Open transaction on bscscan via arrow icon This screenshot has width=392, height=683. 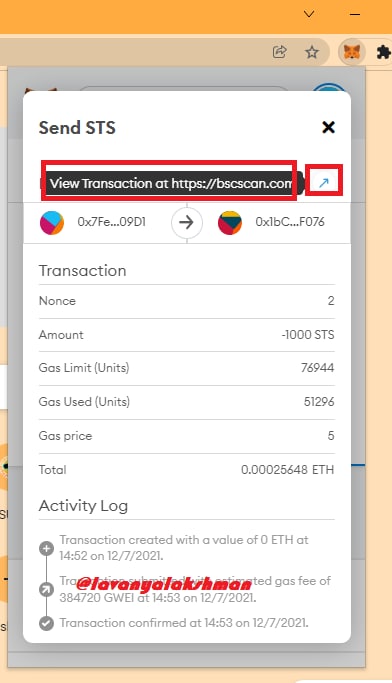tap(324, 183)
